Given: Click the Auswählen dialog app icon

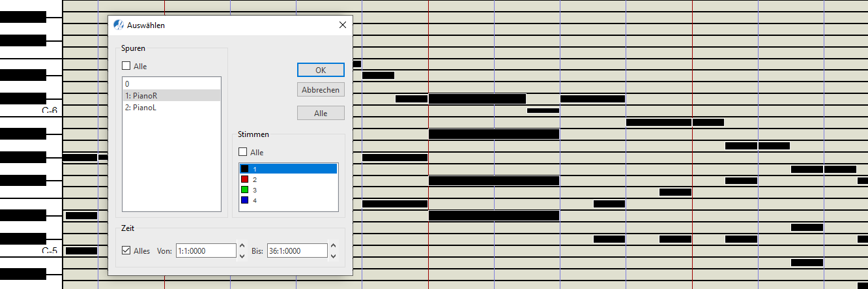Looking at the screenshot, I should point(119,25).
